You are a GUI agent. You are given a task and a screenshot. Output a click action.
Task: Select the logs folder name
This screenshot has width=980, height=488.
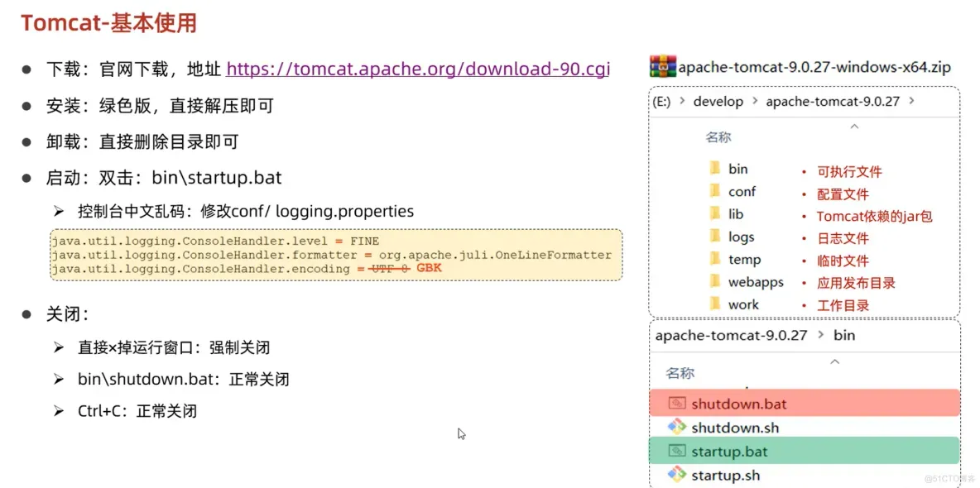click(742, 237)
